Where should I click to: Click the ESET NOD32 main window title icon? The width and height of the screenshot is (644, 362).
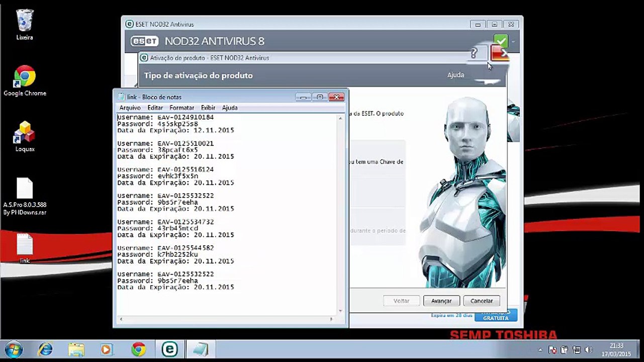click(129, 24)
